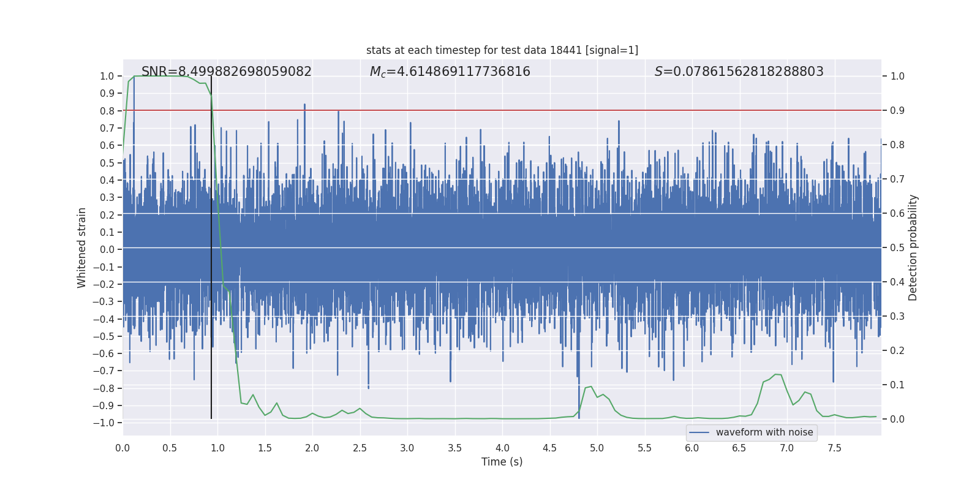The width and height of the screenshot is (980, 490).
Task: Click the 'Whitened strain' y-axis label
Action: [x=81, y=248]
